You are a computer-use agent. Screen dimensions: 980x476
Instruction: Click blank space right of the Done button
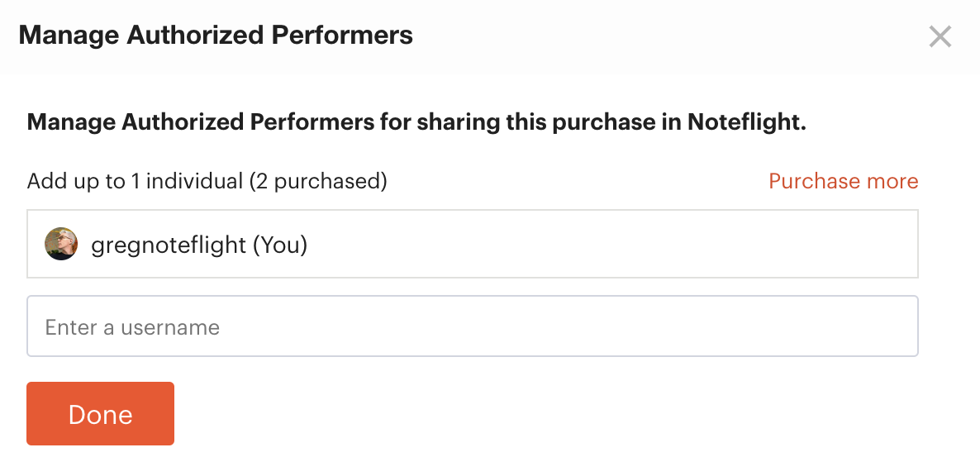(x=544, y=413)
